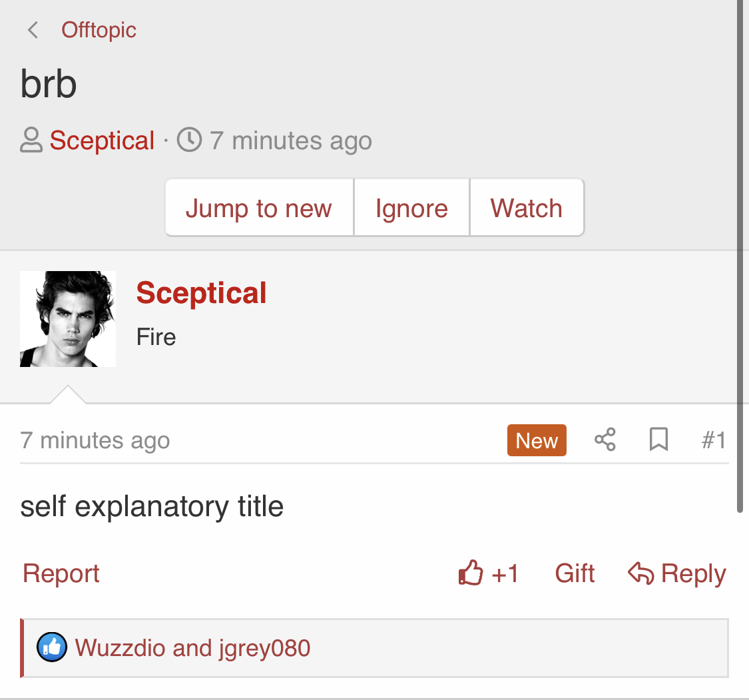
Task: Click the clock icon in thread header
Action: click(189, 141)
